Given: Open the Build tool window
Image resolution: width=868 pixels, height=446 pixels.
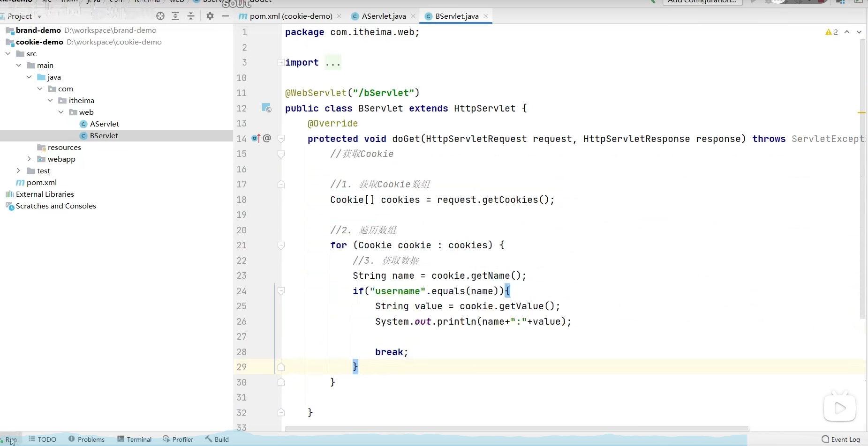Looking at the screenshot, I should (217, 439).
